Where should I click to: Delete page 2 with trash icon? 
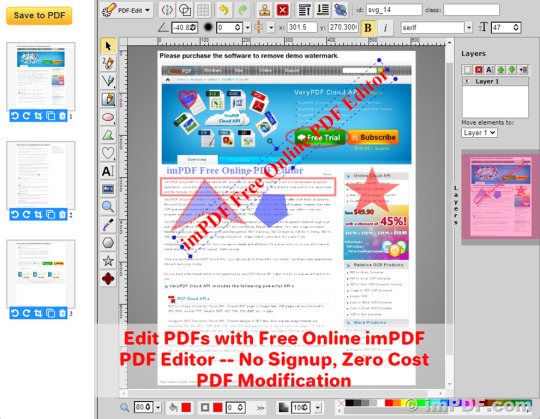62,215
